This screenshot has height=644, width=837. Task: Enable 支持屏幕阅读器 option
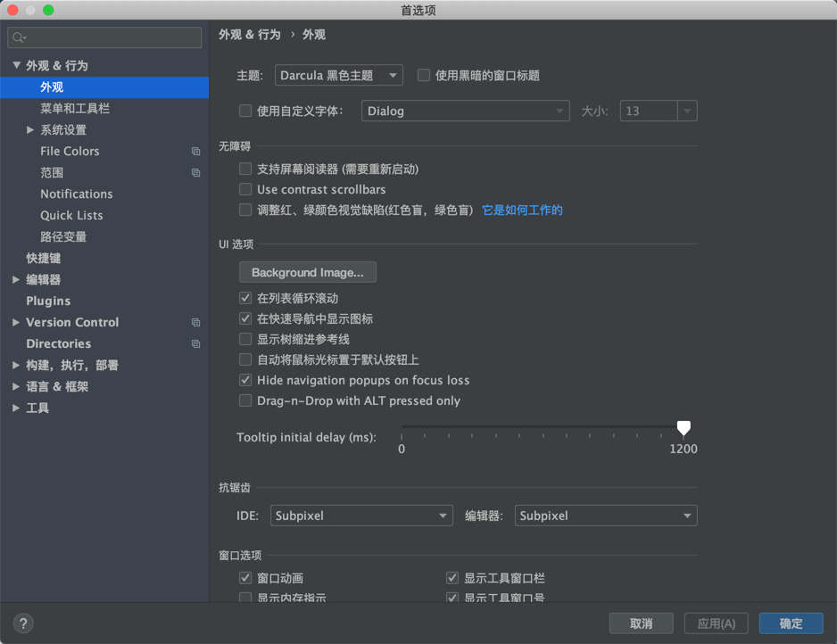pos(245,169)
